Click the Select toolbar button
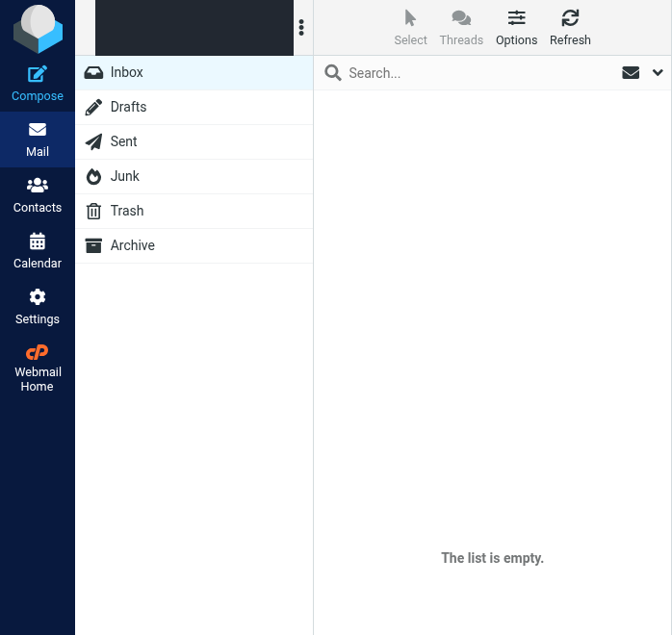The width and height of the screenshot is (672, 635). coord(410,28)
